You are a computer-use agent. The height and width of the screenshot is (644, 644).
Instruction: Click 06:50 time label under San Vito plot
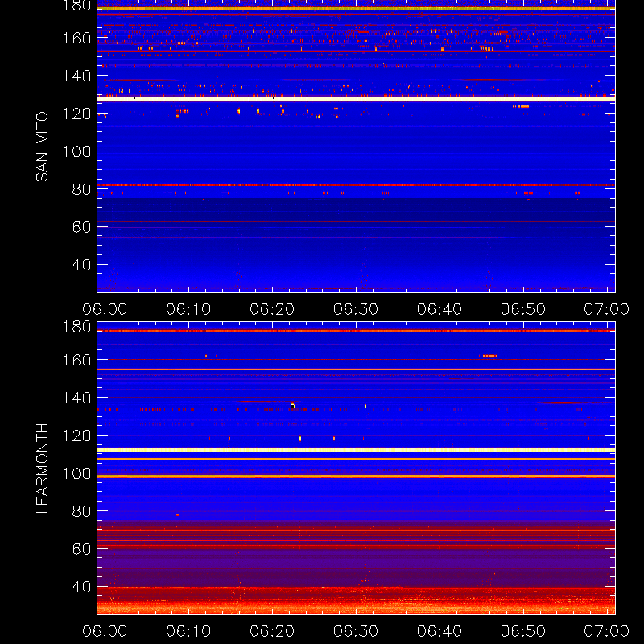[x=523, y=309]
